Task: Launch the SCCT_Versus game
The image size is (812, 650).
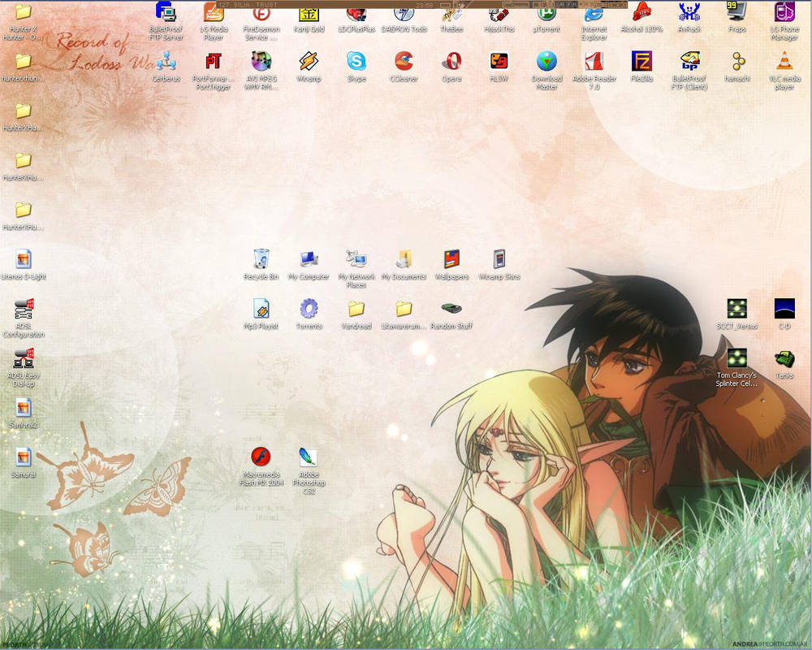Action: (737, 309)
